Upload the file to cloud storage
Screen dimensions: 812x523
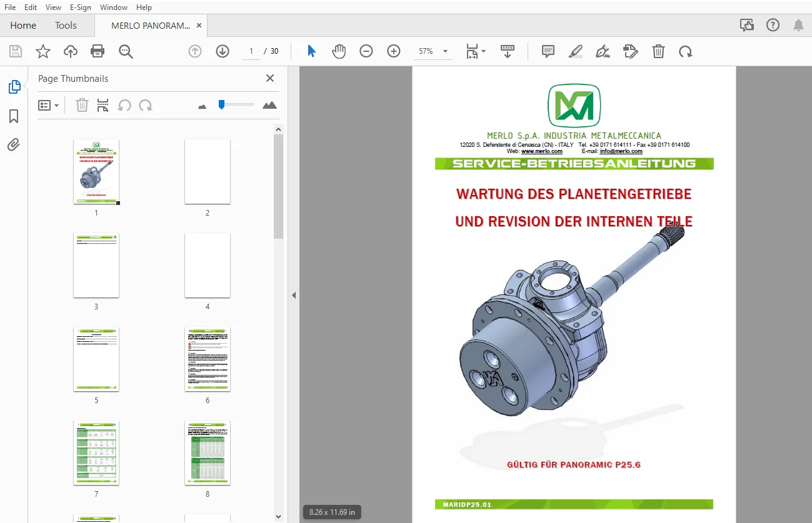pyautogui.click(x=71, y=51)
